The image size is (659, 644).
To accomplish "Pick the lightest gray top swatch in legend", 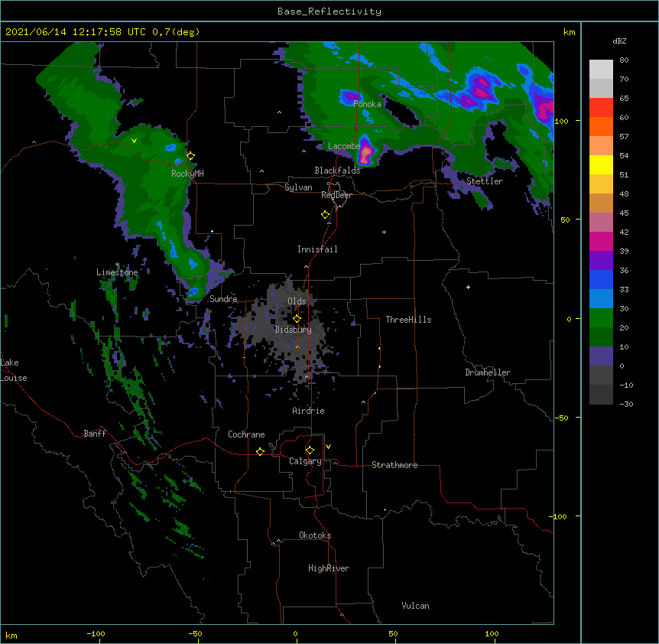I will (x=601, y=69).
